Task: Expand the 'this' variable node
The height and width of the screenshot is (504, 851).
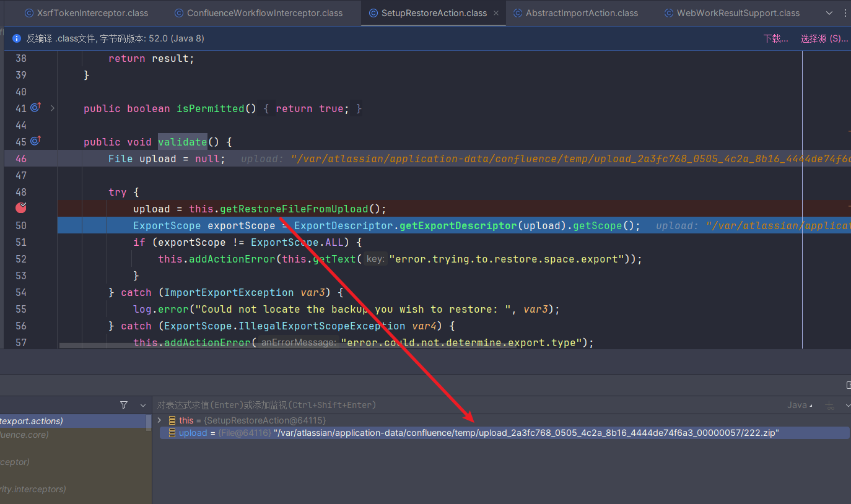Action: (160, 420)
